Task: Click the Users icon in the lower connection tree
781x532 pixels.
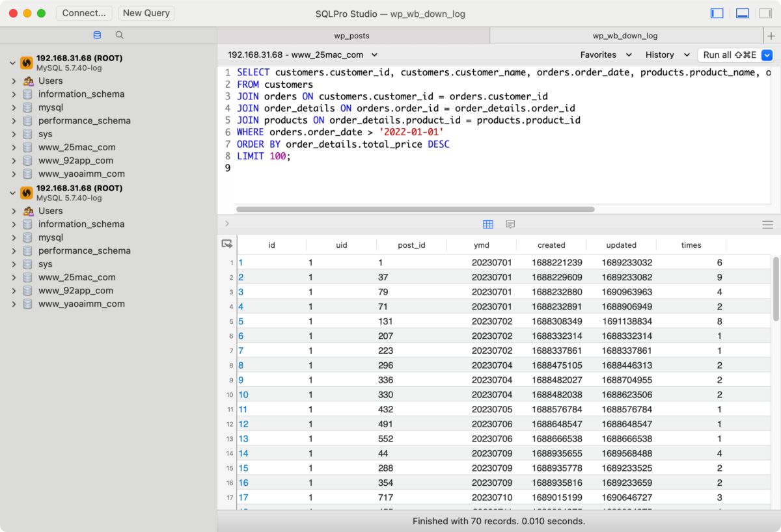Action: pos(28,211)
